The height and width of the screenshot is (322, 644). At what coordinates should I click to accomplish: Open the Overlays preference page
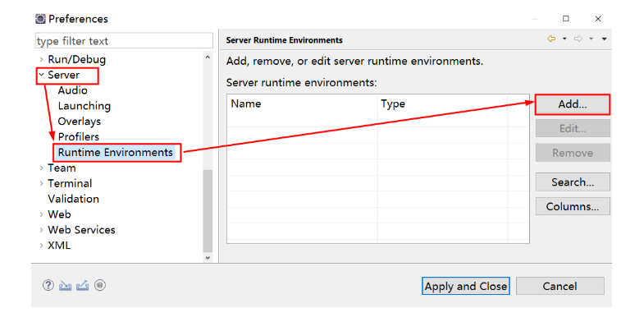click(80, 122)
